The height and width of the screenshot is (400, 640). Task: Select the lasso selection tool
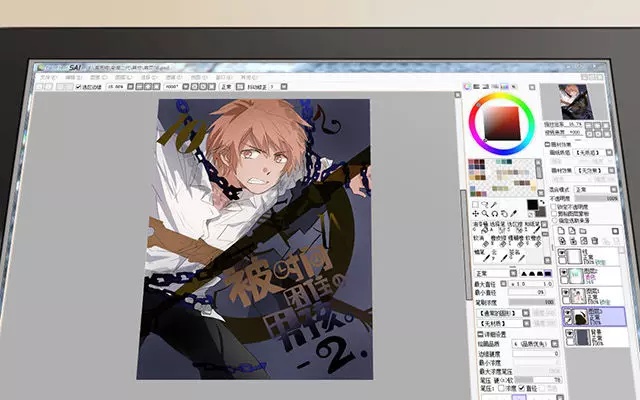(483, 203)
